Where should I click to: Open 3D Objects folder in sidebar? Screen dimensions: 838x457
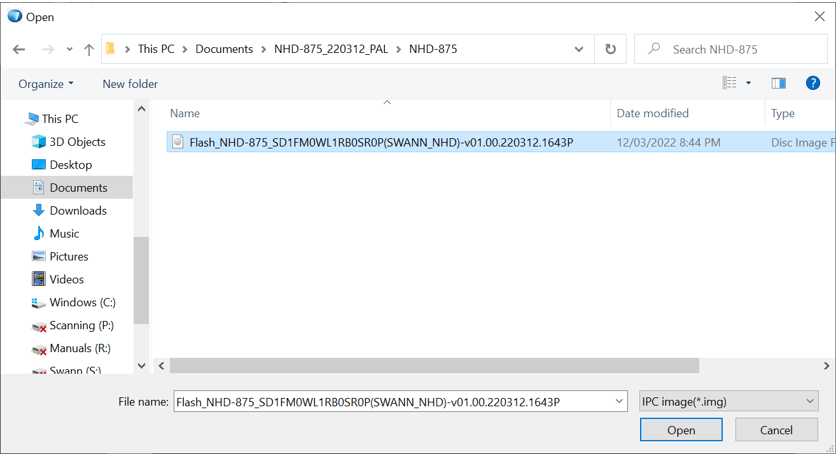point(77,142)
